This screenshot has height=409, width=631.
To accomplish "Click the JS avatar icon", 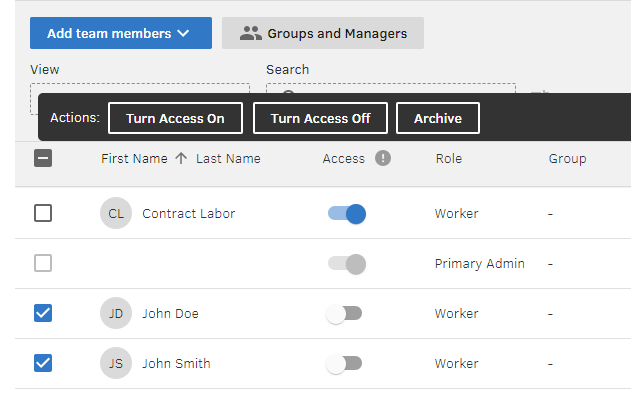I will click(116, 363).
